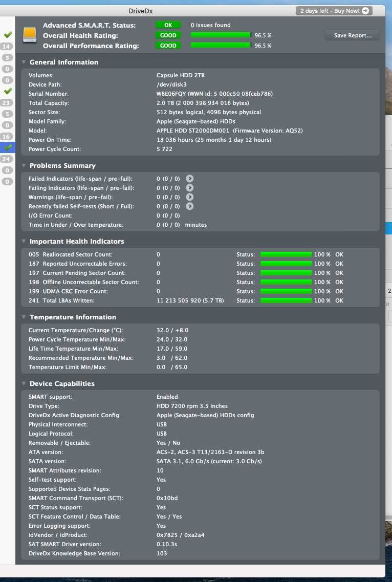Click the '198 Offline Uncorrectable Sector Count' label
The height and width of the screenshot is (582, 392).
click(x=84, y=282)
